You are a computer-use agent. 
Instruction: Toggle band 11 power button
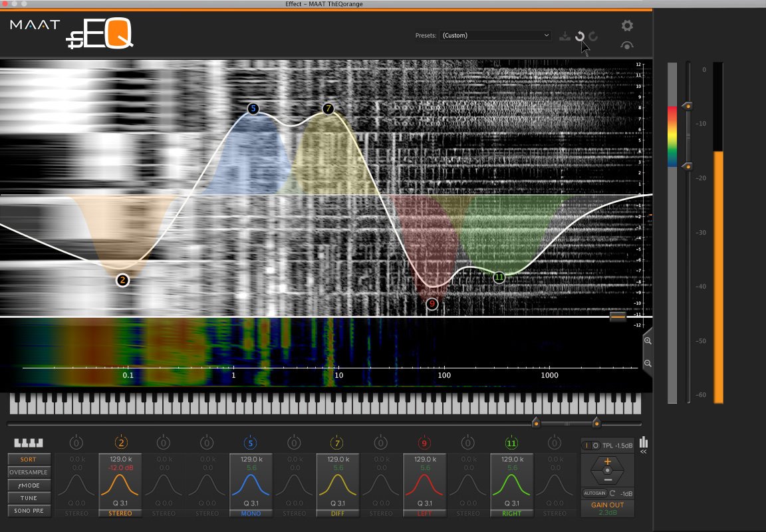511,443
